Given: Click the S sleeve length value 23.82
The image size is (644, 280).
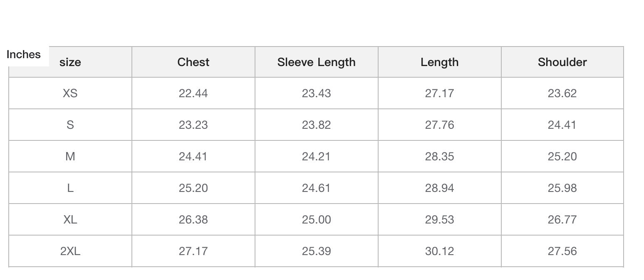Looking at the screenshot, I should coord(316,125).
